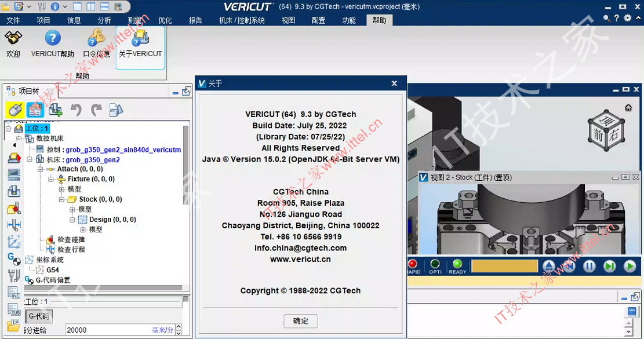The height and width of the screenshot is (339, 644).
Task: Toggle the OPTI indicator light
Action: (435, 264)
